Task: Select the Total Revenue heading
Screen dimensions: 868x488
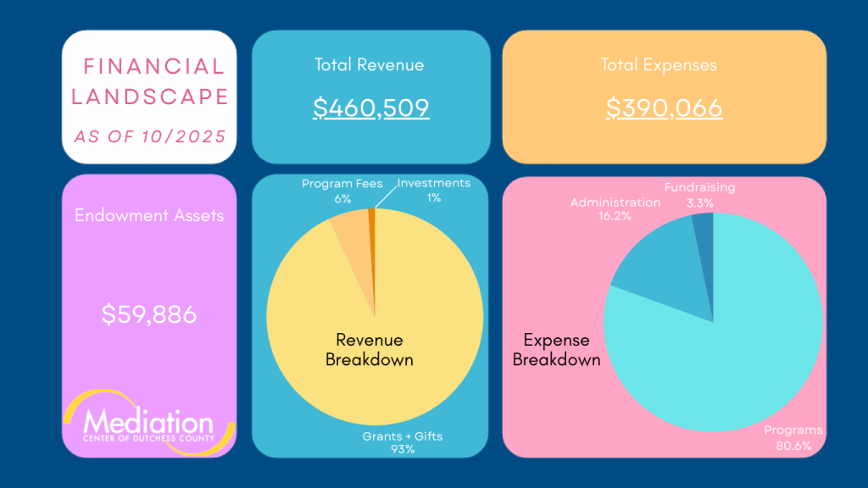Action: point(369,65)
